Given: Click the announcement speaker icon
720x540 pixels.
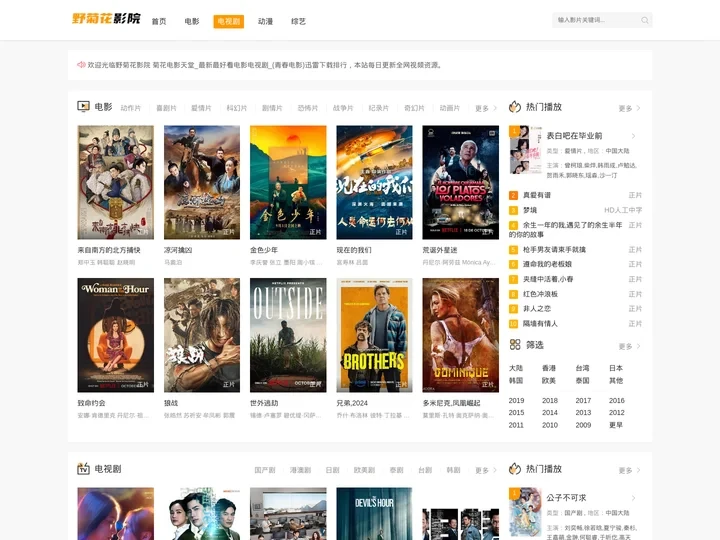Looking at the screenshot, I should (81, 65).
